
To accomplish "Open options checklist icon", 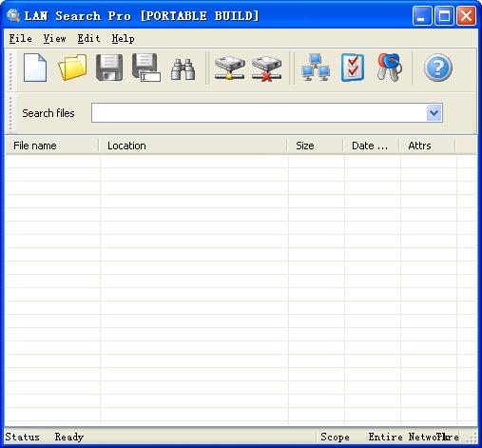I will [353, 68].
